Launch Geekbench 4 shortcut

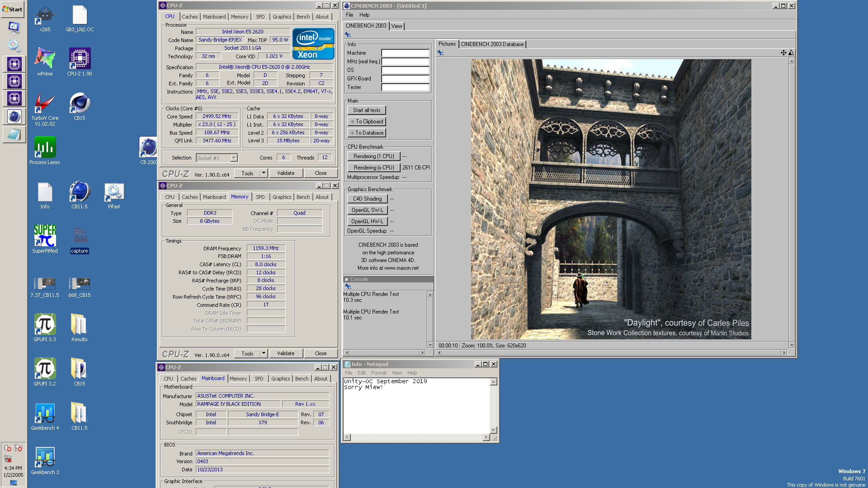click(x=45, y=417)
